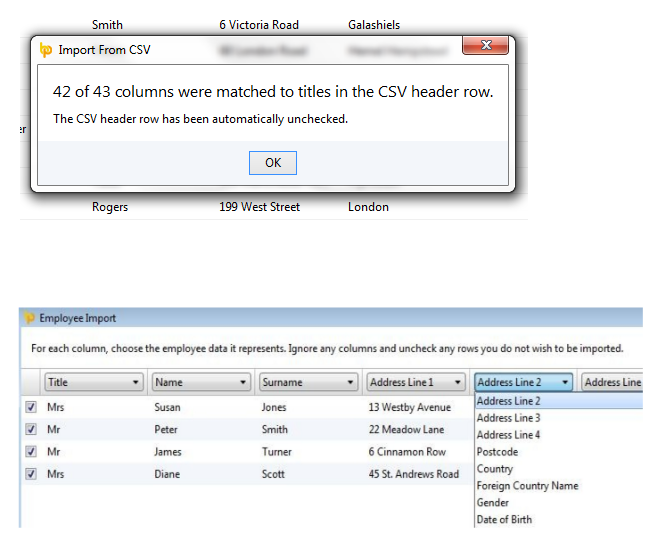667x548 pixels.
Task: Select Address Line 3 in dropdown list
Action: (x=559, y=418)
